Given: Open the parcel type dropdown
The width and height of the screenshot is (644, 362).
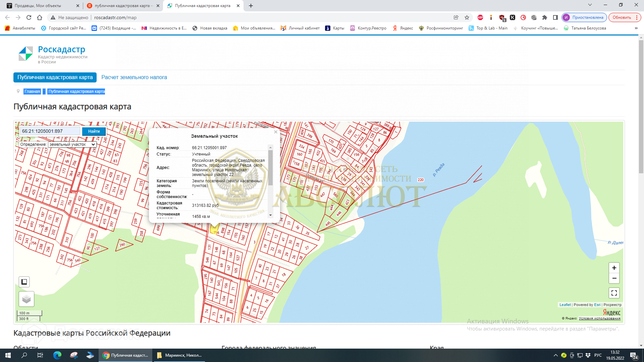Looking at the screenshot, I should click(x=72, y=144).
